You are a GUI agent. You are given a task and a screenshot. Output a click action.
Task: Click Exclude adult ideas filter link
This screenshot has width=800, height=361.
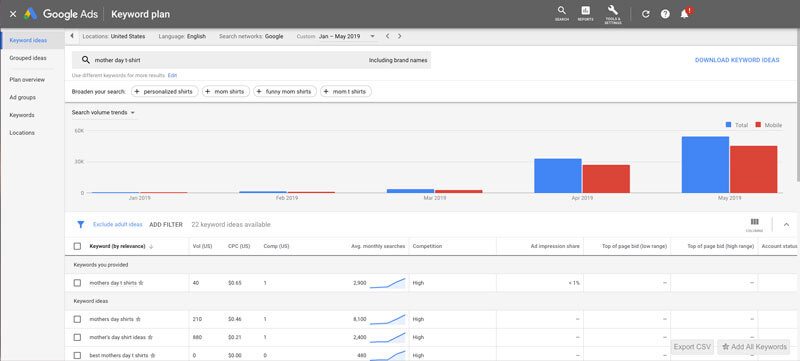pos(118,224)
